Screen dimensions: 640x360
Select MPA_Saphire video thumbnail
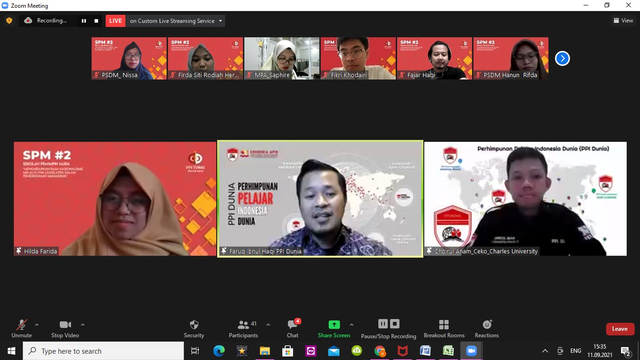[282, 58]
